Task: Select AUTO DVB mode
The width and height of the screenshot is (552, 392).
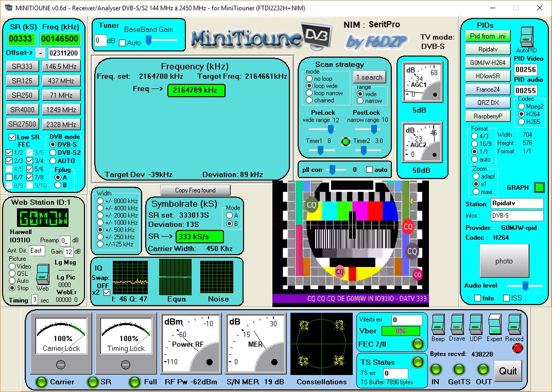Action: click(x=53, y=161)
